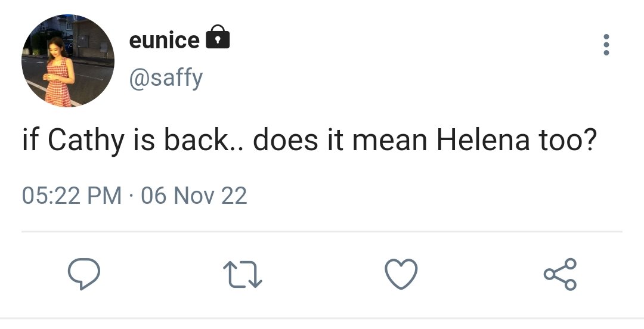Click the divider line above action icons
The image size is (644, 329).
[322, 232]
